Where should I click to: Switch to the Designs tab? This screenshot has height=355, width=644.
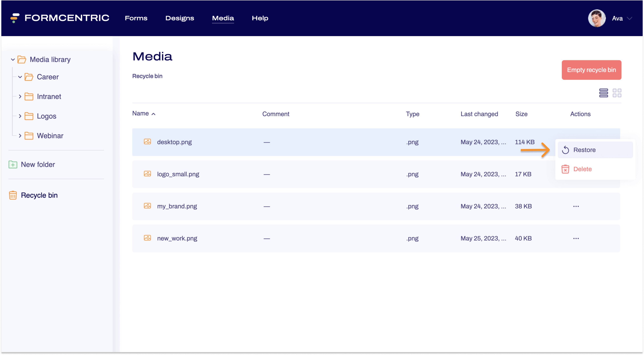click(179, 18)
